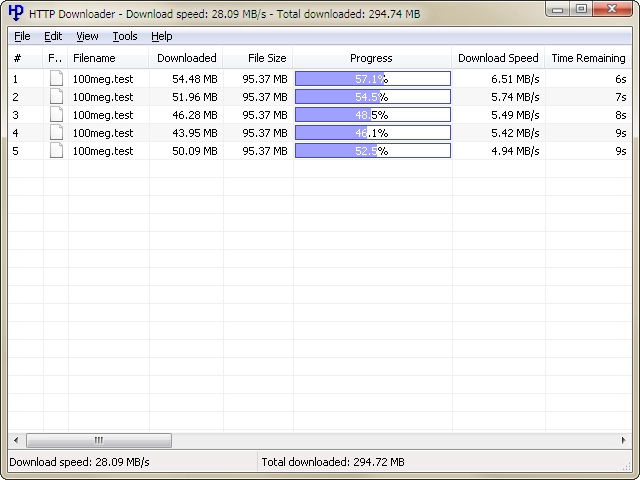
Task: Click the 5.74 MB/s download speed
Action: pos(515,97)
